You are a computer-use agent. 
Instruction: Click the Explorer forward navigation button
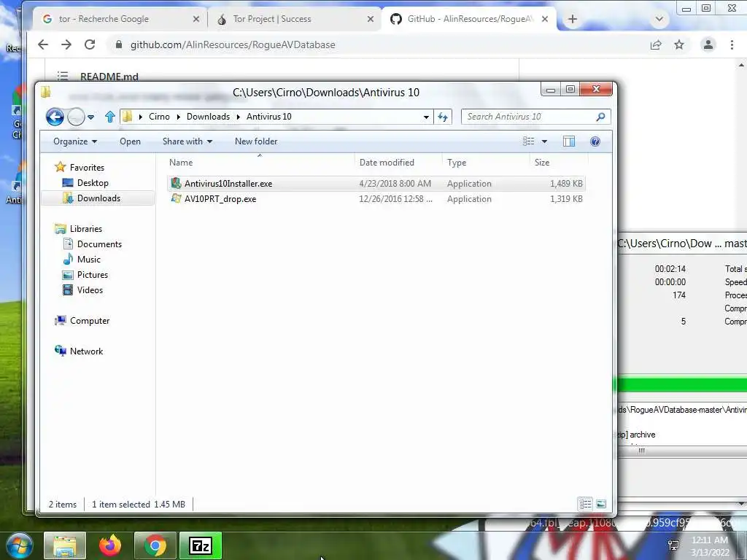tap(76, 117)
